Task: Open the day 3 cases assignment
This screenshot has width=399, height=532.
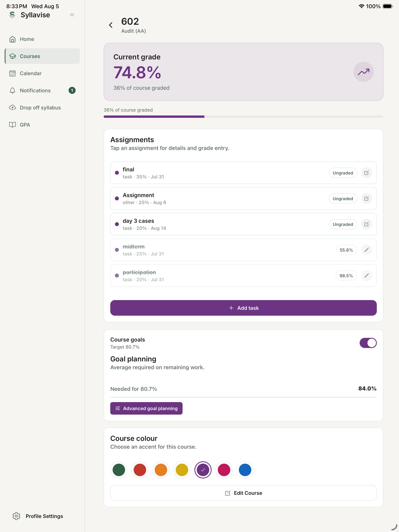Action: pyautogui.click(x=243, y=224)
